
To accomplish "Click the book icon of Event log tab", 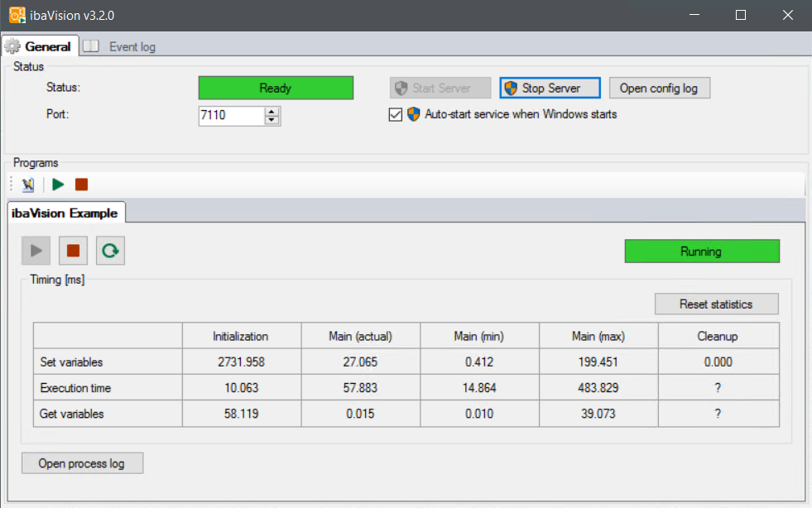I will coord(90,46).
